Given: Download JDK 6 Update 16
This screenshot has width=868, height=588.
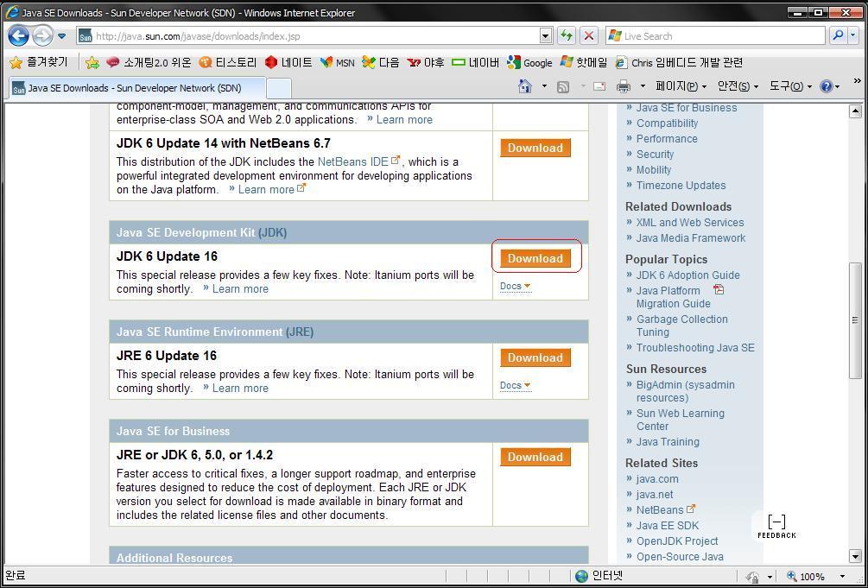Looking at the screenshot, I should click(535, 258).
